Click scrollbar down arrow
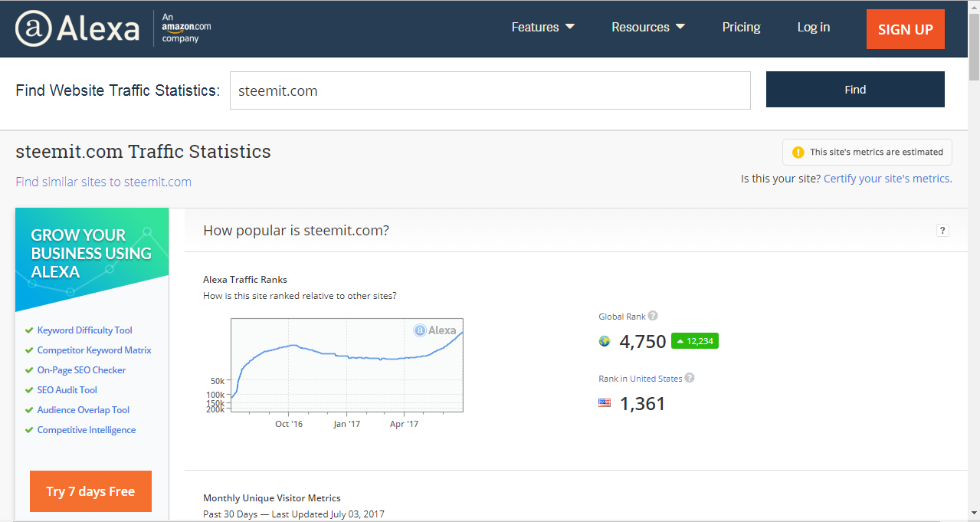 tap(974, 513)
